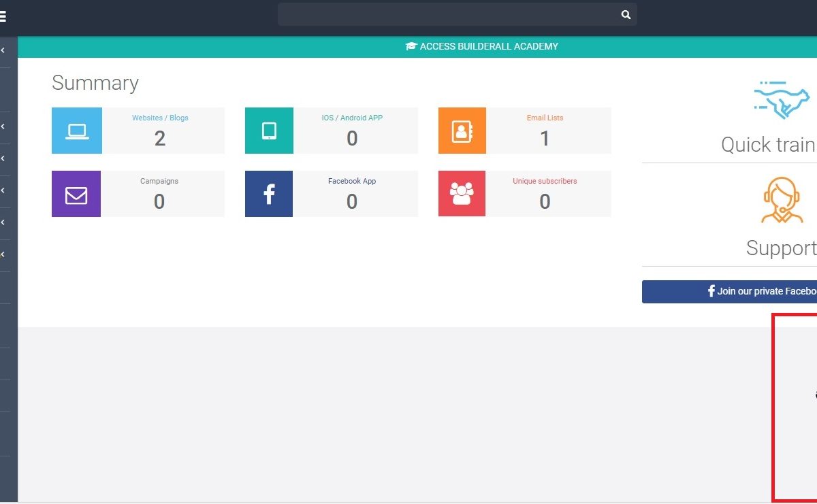The width and height of the screenshot is (817, 504).
Task: Click the Facebook App count of 0
Action: point(352,202)
